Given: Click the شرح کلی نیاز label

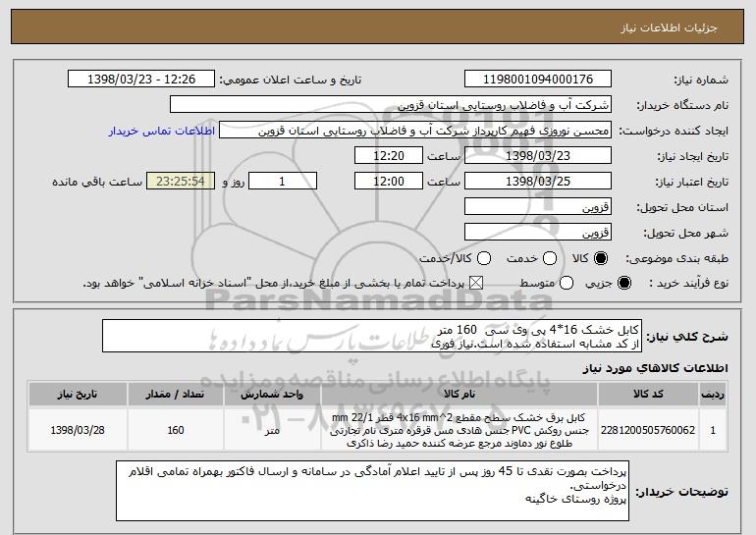Looking at the screenshot, I should (687, 337).
